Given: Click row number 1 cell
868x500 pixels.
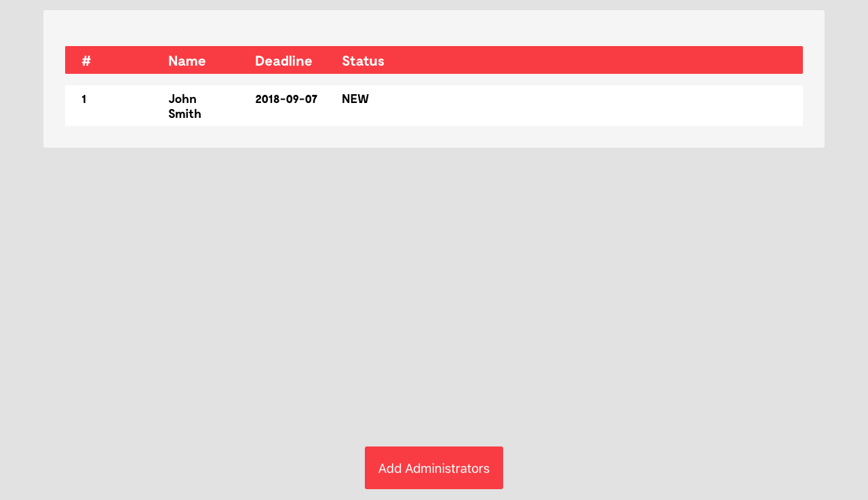Looking at the screenshot, I should point(84,99).
